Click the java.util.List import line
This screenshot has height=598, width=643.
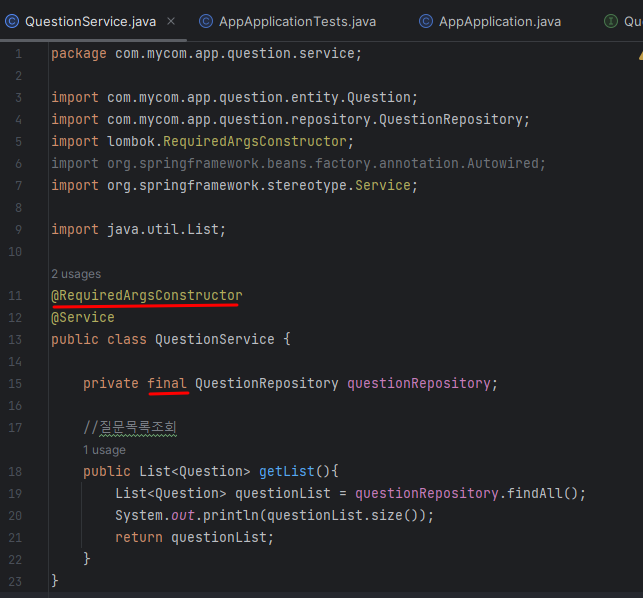click(138, 229)
